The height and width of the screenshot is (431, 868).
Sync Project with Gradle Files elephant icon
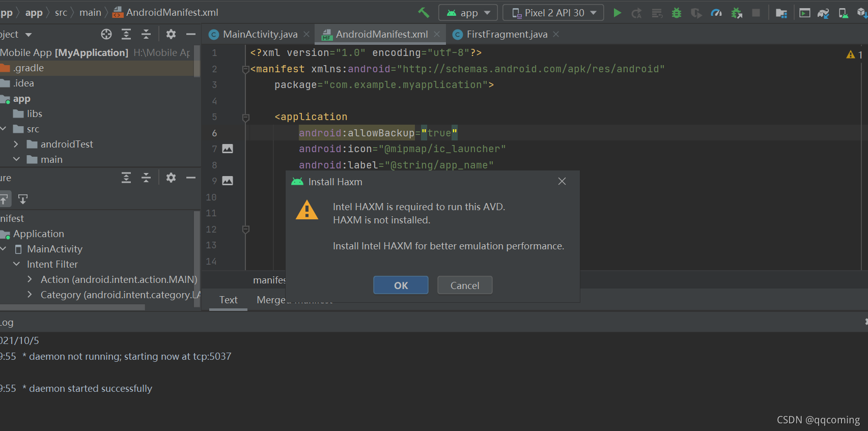click(823, 13)
